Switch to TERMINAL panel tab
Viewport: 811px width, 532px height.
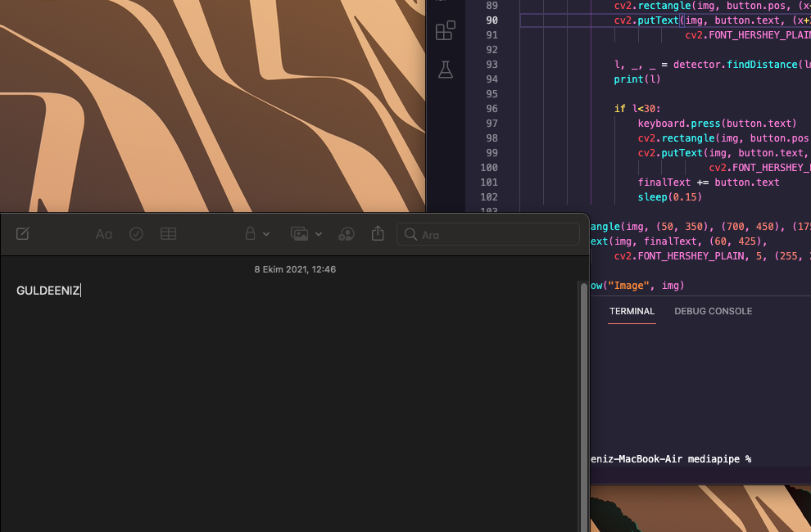pos(632,311)
